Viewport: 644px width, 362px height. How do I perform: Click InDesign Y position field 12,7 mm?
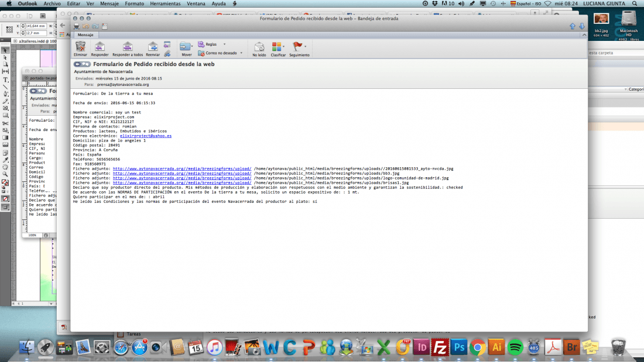36,33
